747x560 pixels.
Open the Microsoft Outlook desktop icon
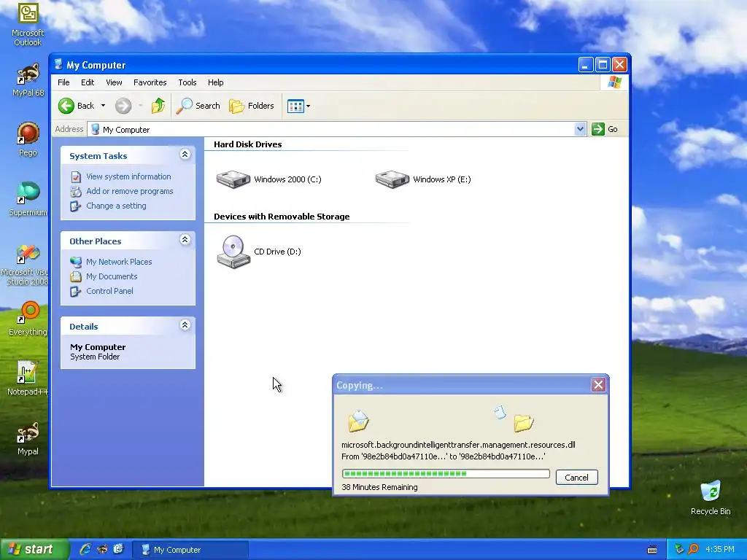(28, 25)
